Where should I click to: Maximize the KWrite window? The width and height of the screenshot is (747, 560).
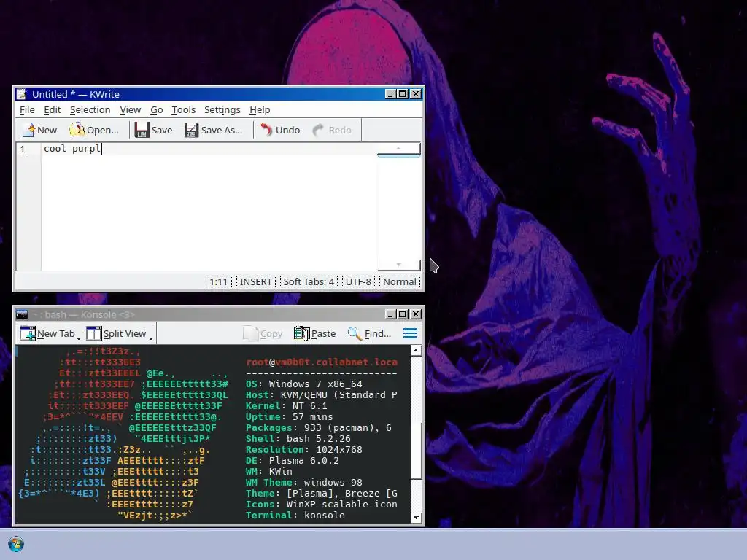403,94
